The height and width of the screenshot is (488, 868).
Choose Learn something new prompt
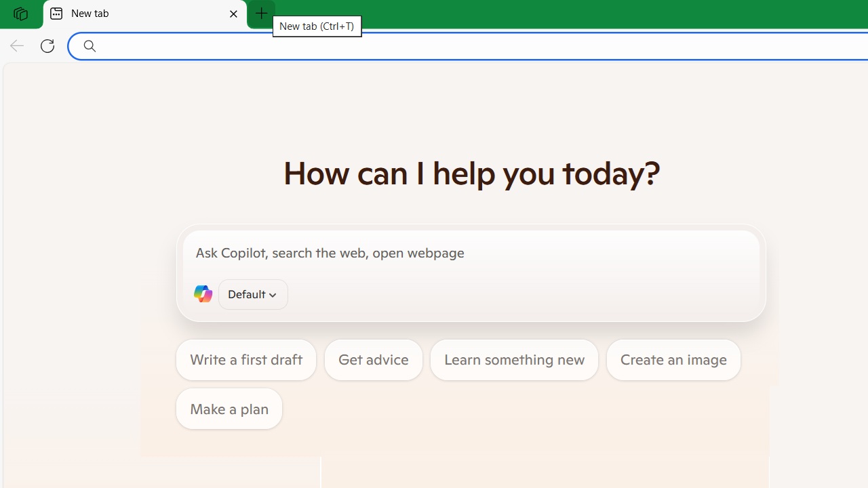coord(514,359)
